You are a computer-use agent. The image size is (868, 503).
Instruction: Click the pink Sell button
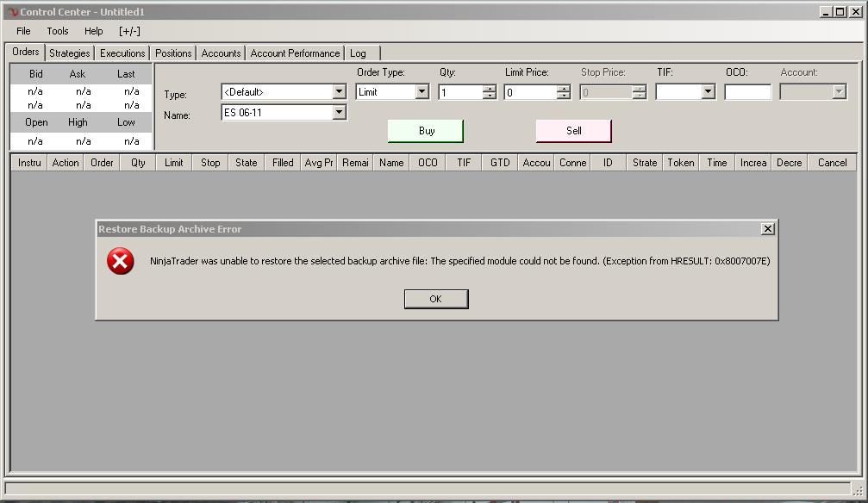574,131
